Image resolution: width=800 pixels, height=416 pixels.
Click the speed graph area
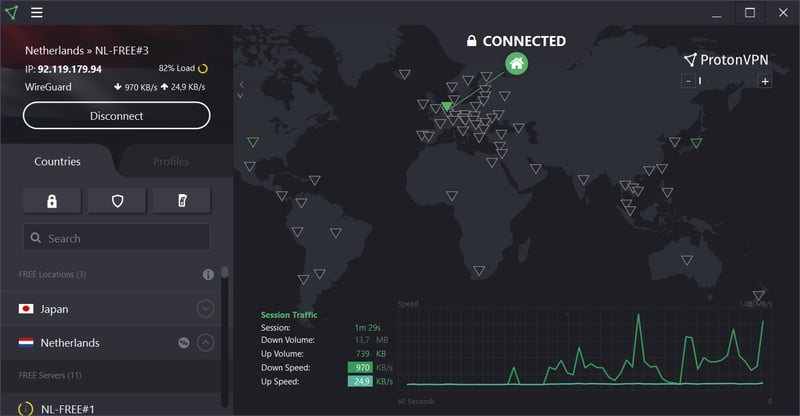point(587,347)
